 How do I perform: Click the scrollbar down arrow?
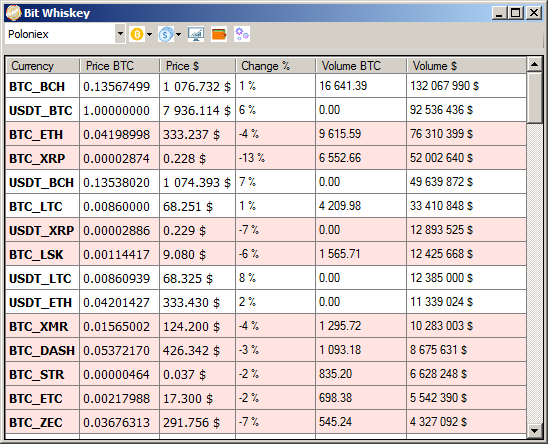534,430
